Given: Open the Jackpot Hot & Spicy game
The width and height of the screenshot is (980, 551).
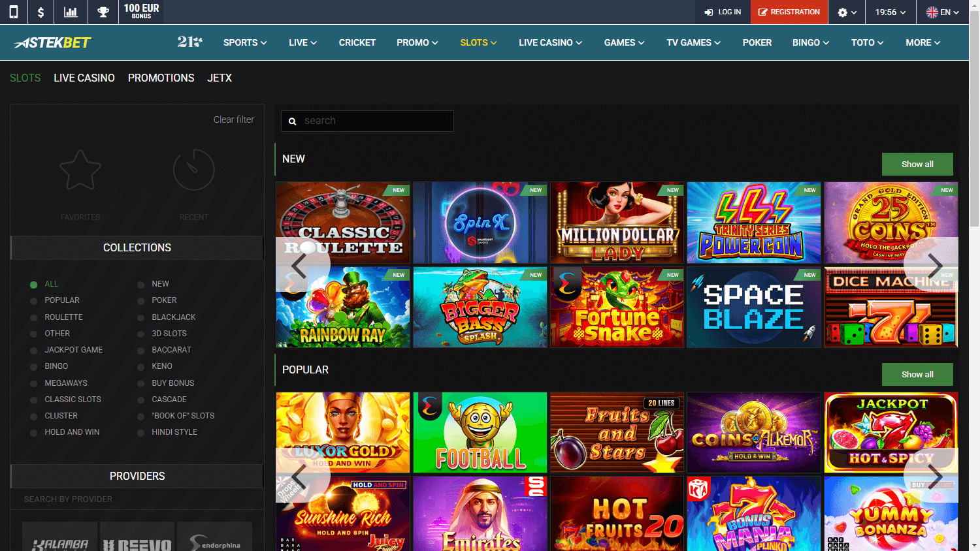Looking at the screenshot, I should 891,433.
